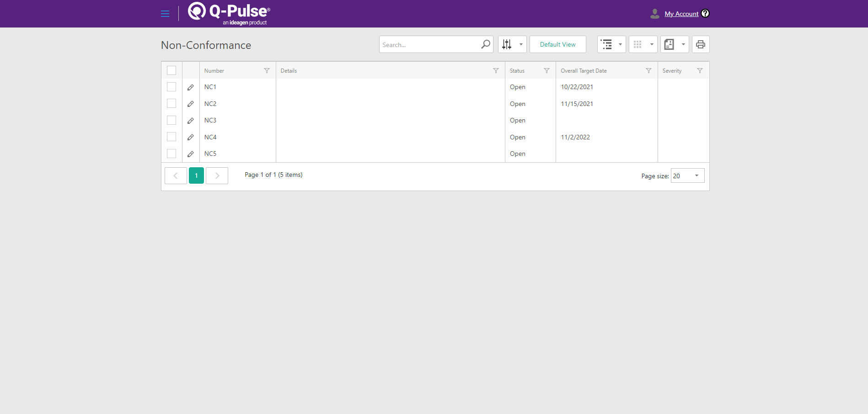This screenshot has height=414, width=868.
Task: Open the Status column filter icon
Action: [547, 71]
